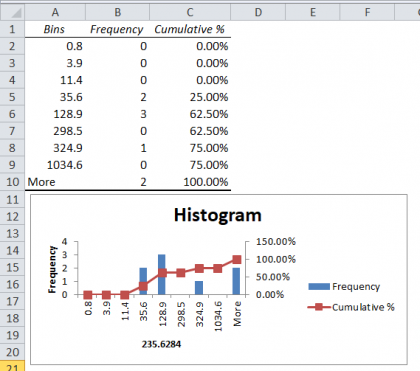Select row 10 header

pyautogui.click(x=12, y=182)
